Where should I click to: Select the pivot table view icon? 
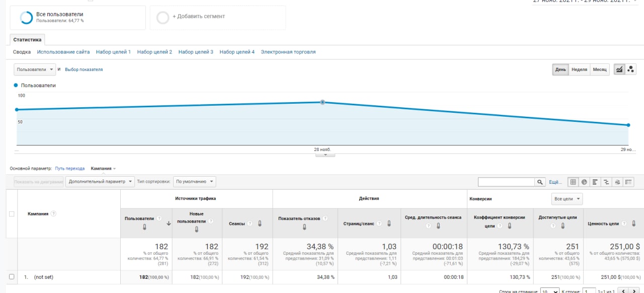point(628,182)
